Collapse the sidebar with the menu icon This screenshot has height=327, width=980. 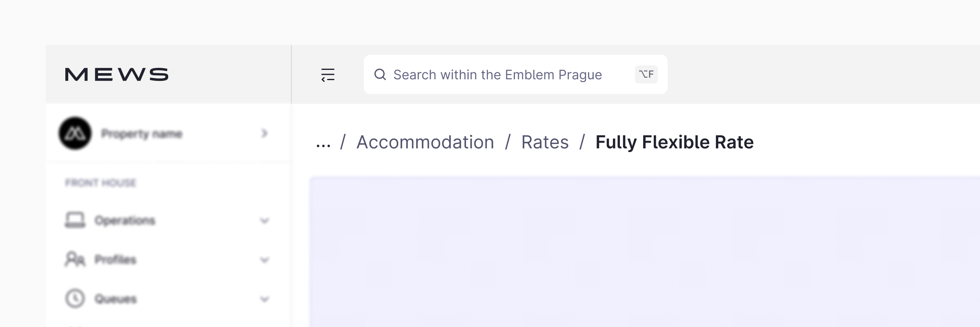pos(328,75)
